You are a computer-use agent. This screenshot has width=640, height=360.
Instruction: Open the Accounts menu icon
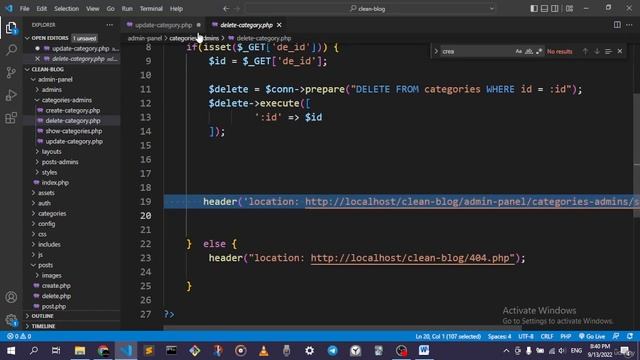[x=11, y=297]
